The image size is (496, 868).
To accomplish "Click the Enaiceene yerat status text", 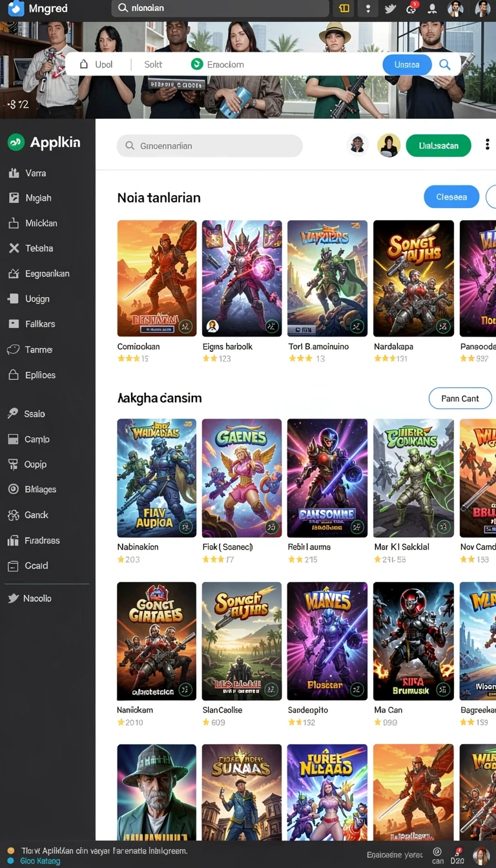I will [x=395, y=854].
